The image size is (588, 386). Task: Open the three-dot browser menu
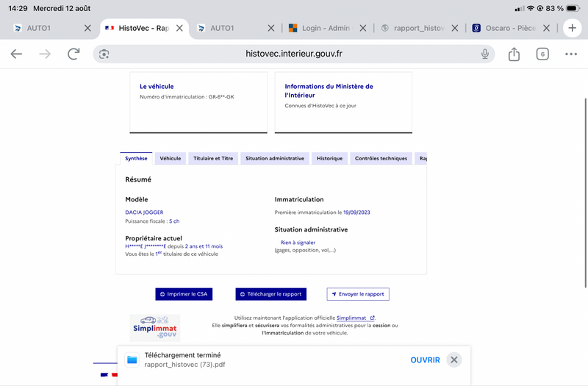571,54
